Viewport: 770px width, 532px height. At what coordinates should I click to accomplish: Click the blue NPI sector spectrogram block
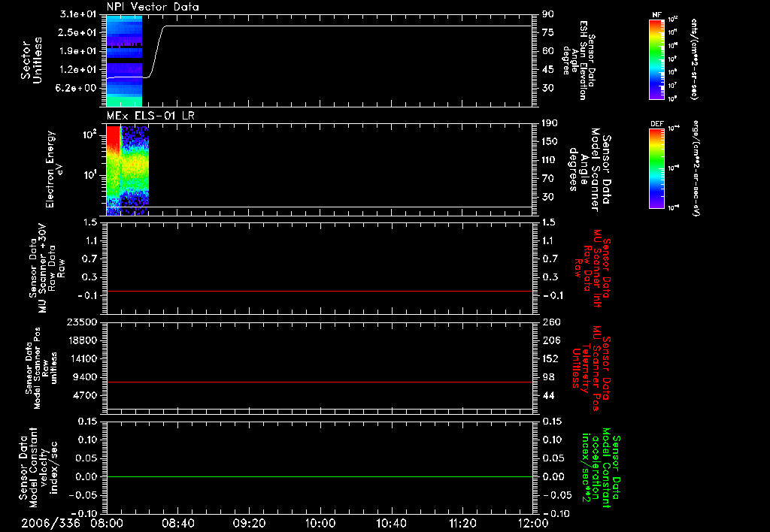[x=124, y=61]
